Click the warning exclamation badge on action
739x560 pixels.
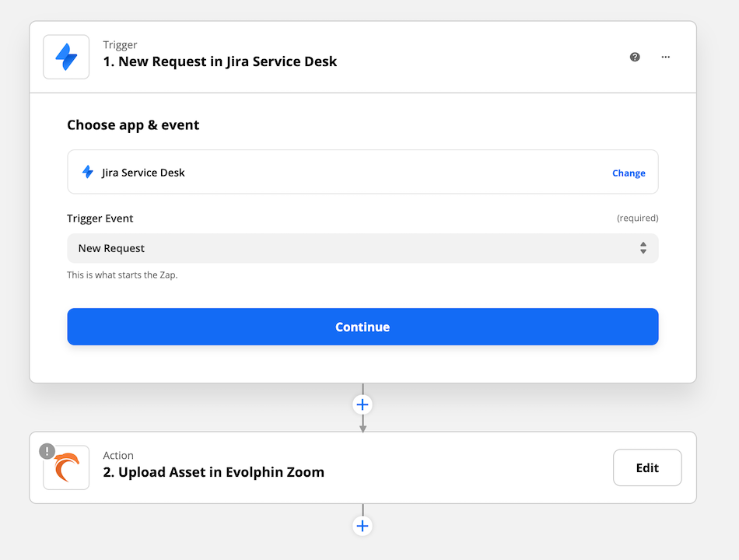pyautogui.click(x=47, y=451)
